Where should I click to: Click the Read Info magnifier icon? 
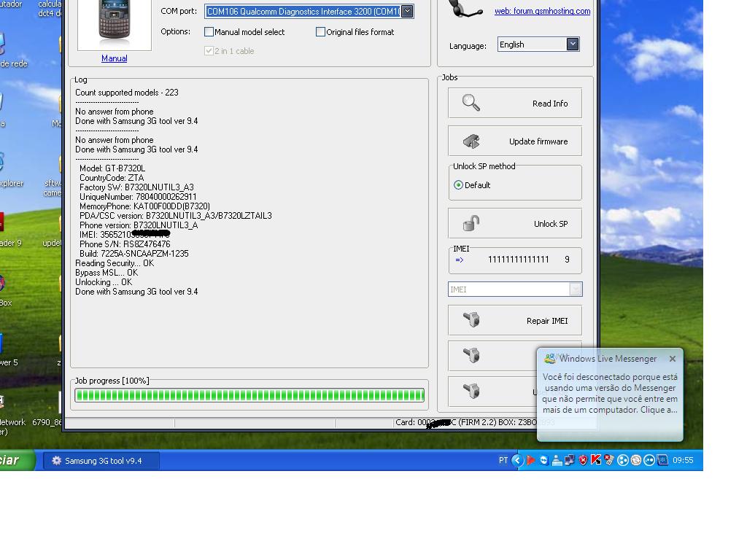tap(471, 102)
